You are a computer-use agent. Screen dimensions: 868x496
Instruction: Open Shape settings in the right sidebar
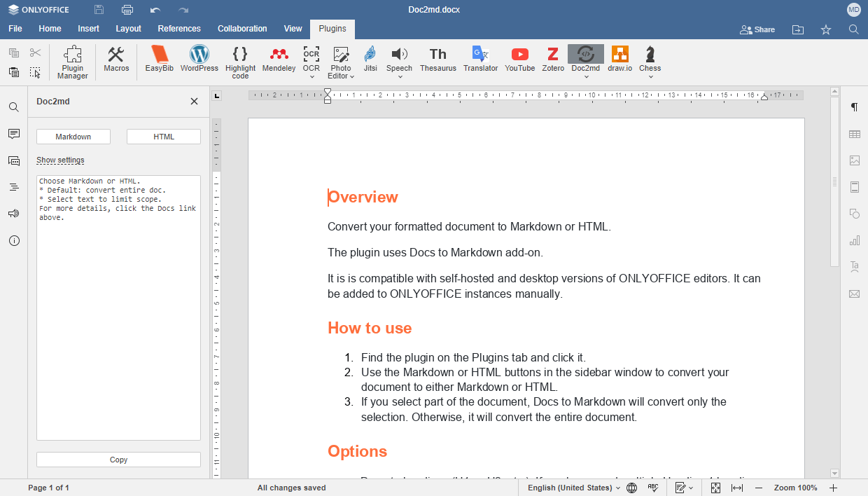pyautogui.click(x=855, y=214)
